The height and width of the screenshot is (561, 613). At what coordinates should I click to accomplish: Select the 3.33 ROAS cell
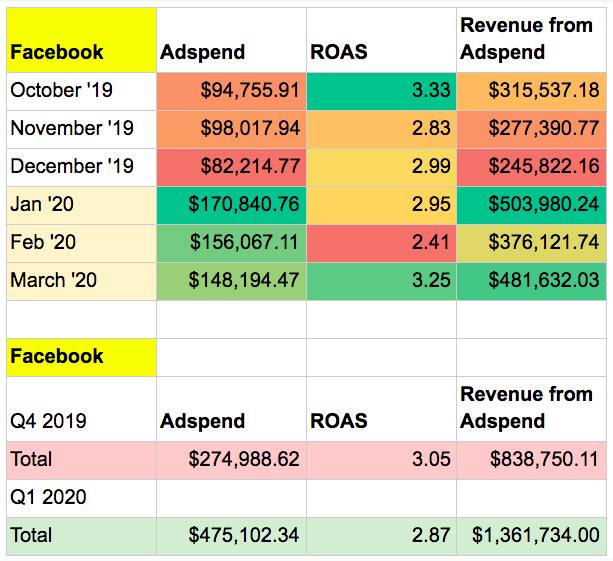click(x=381, y=91)
